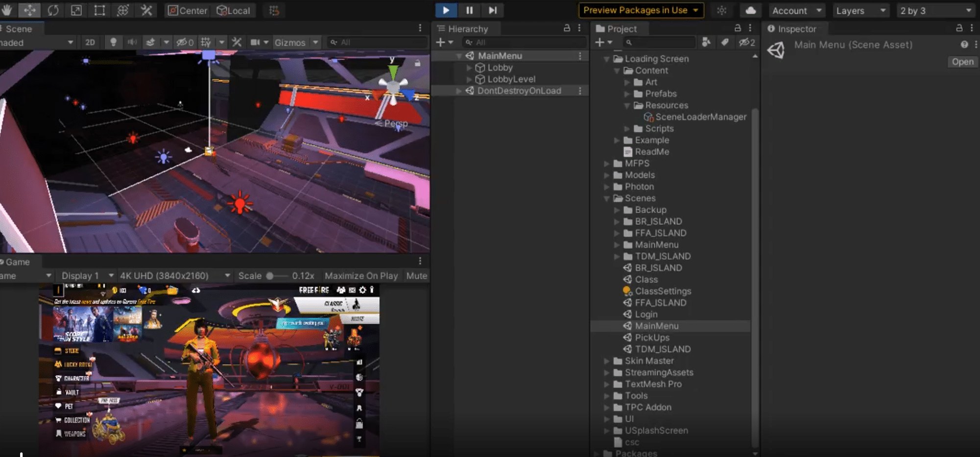The height and width of the screenshot is (457, 980).
Task: Expand the Lobby object in Hierarchy
Action: (469, 68)
